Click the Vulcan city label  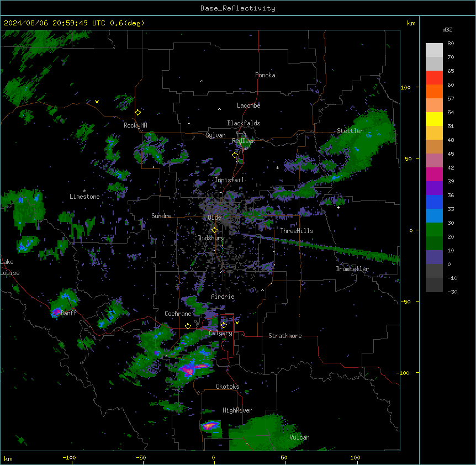pyautogui.click(x=300, y=437)
